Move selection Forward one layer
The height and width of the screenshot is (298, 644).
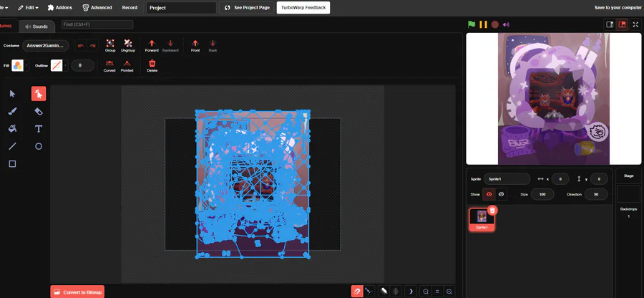152,45
